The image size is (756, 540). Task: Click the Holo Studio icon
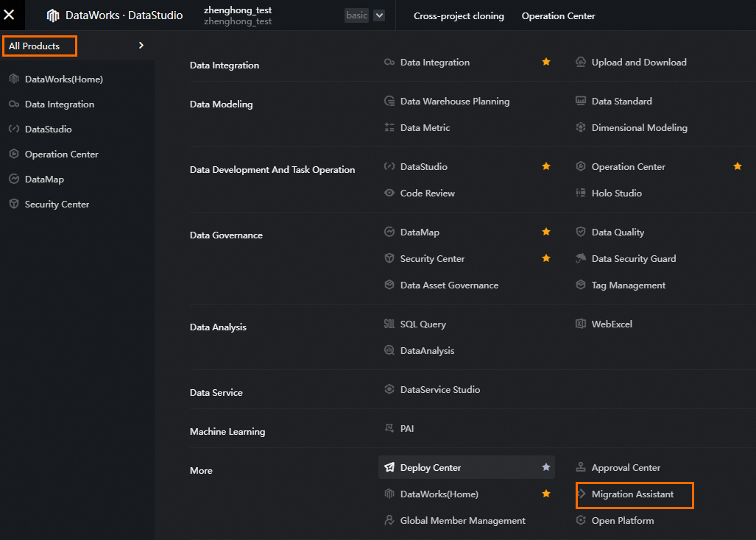click(x=581, y=193)
